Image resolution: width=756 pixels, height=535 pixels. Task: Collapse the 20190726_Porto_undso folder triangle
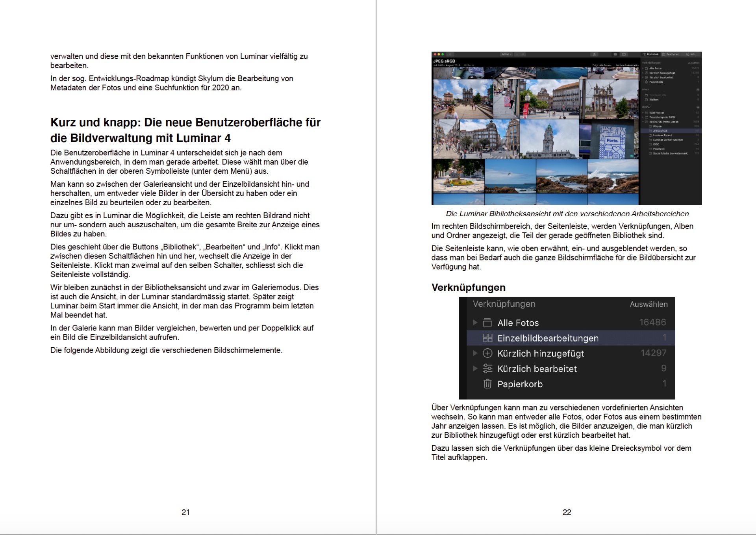pos(643,122)
